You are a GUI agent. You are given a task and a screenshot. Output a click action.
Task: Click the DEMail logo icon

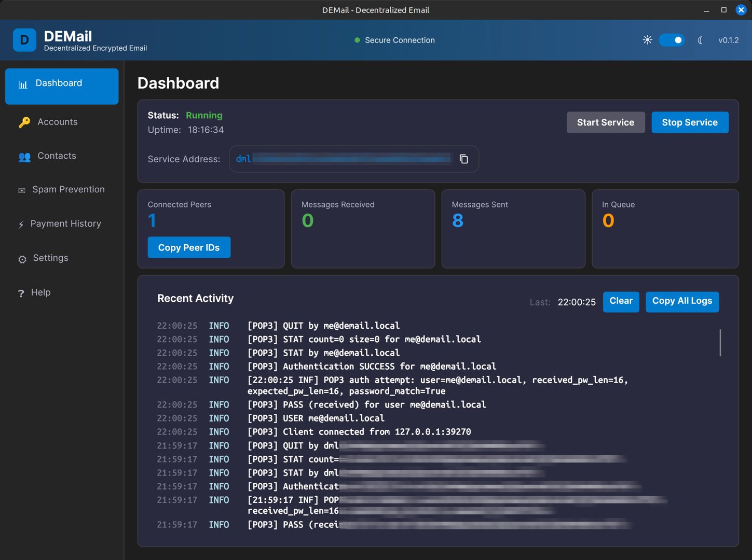click(24, 40)
